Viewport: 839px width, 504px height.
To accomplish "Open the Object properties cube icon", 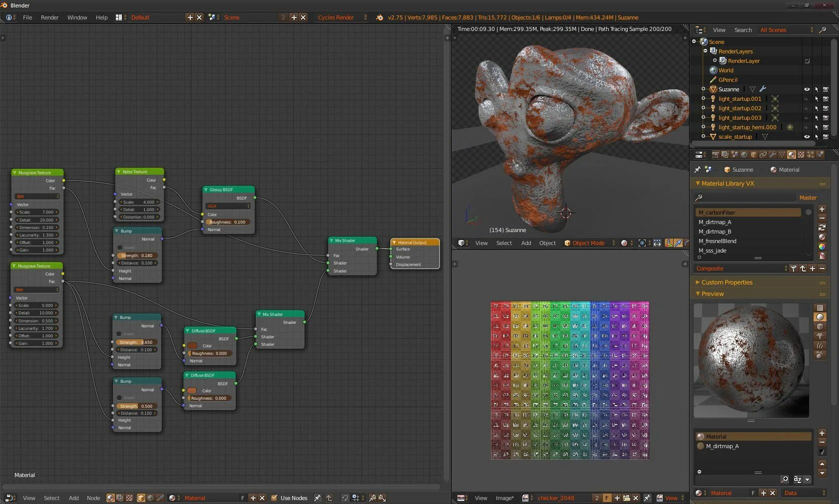I will coord(754,155).
